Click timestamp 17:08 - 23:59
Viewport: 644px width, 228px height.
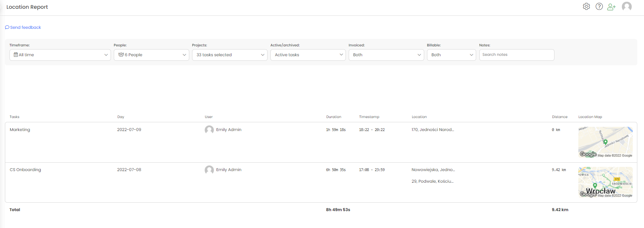pyautogui.click(x=372, y=170)
